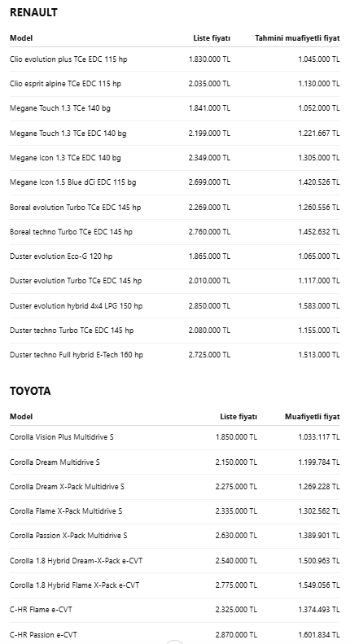Image resolution: width=359 pixels, height=644 pixels.
Task: Click Boreal techno price 2.760.000 TL
Action: [x=209, y=232]
